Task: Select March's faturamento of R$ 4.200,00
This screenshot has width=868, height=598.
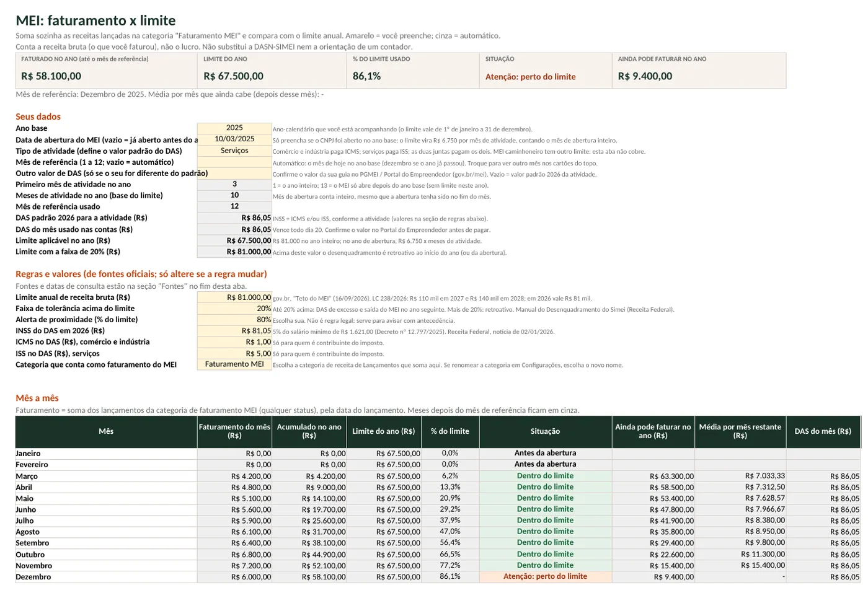Action: point(234,476)
